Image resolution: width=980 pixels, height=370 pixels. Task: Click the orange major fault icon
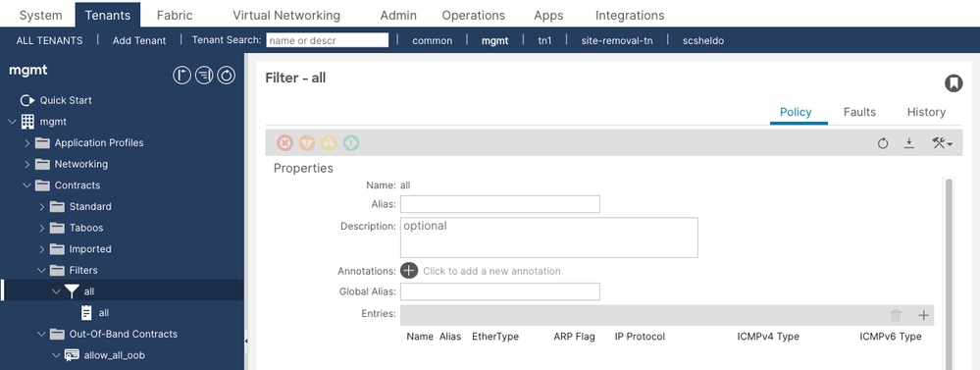[307, 143]
